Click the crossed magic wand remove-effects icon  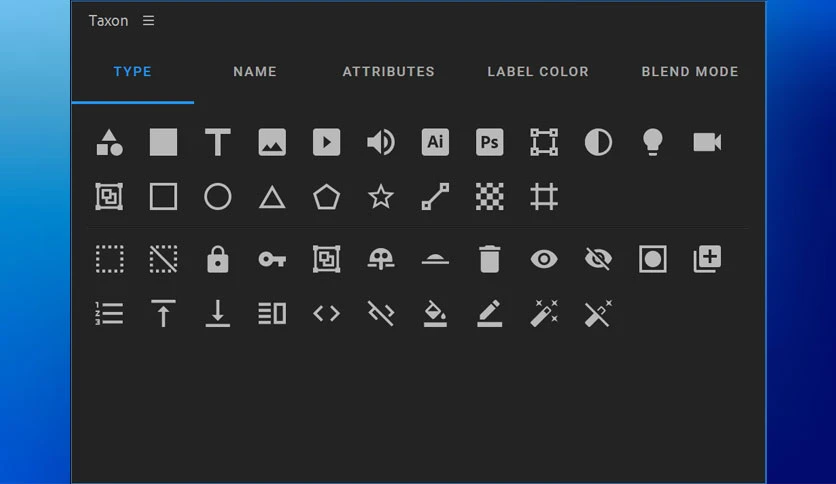(x=598, y=313)
